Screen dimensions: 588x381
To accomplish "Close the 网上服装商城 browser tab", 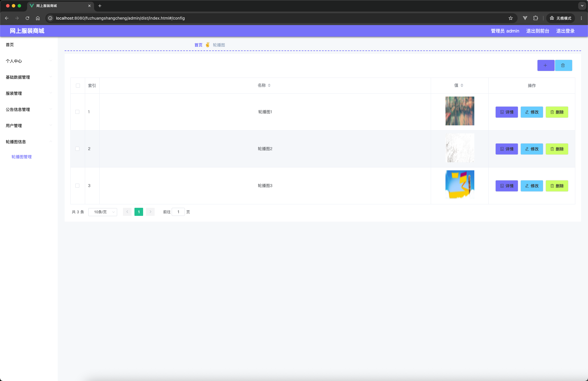I will (x=89, y=6).
